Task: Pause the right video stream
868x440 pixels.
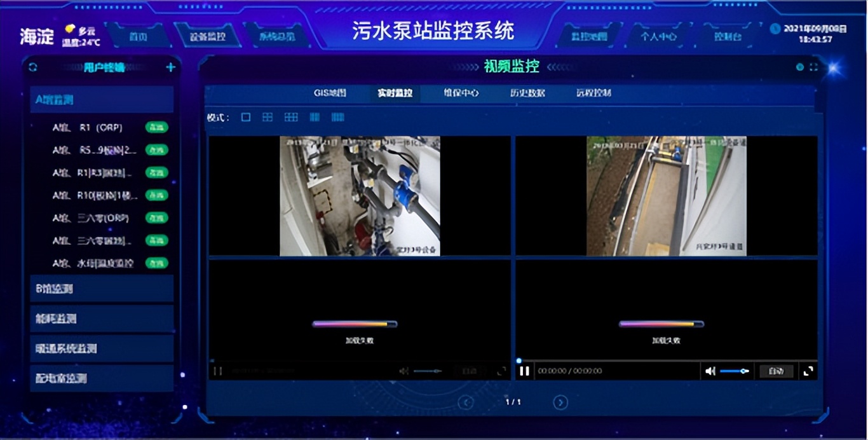Action: tap(524, 371)
